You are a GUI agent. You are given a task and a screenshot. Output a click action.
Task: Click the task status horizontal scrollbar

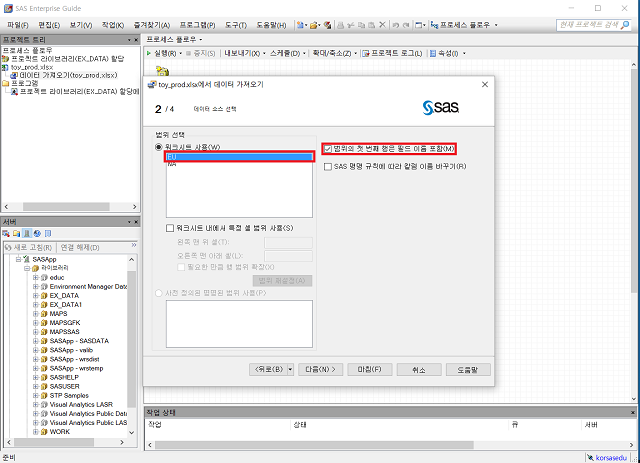314,445
